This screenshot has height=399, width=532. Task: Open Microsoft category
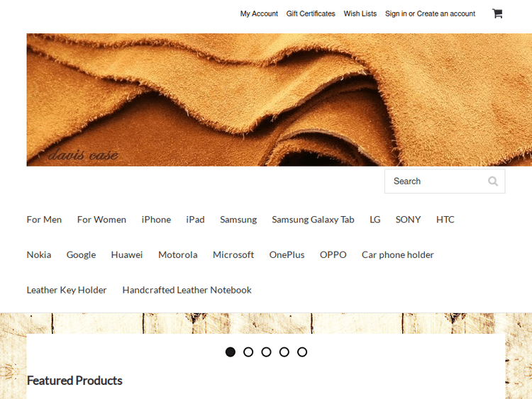233,255
